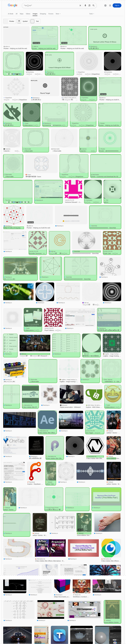Open the Remove One List From Another image

coord(106,497)
